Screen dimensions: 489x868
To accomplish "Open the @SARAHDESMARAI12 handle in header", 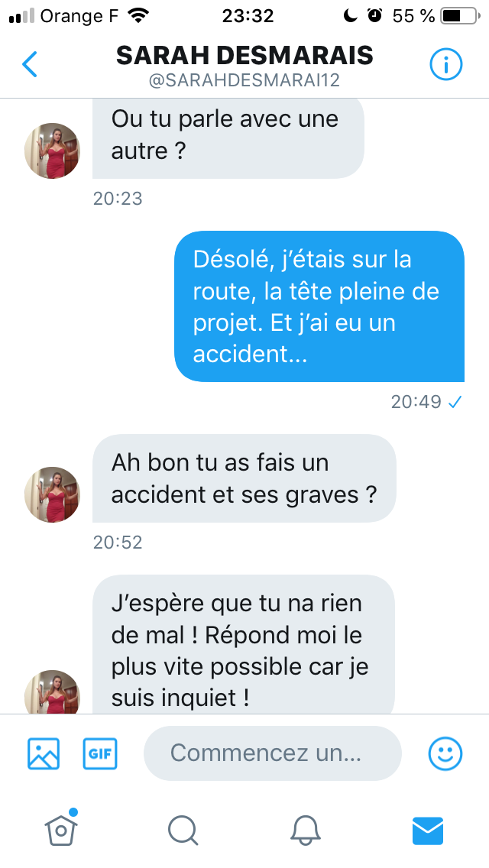I will tap(244, 81).
